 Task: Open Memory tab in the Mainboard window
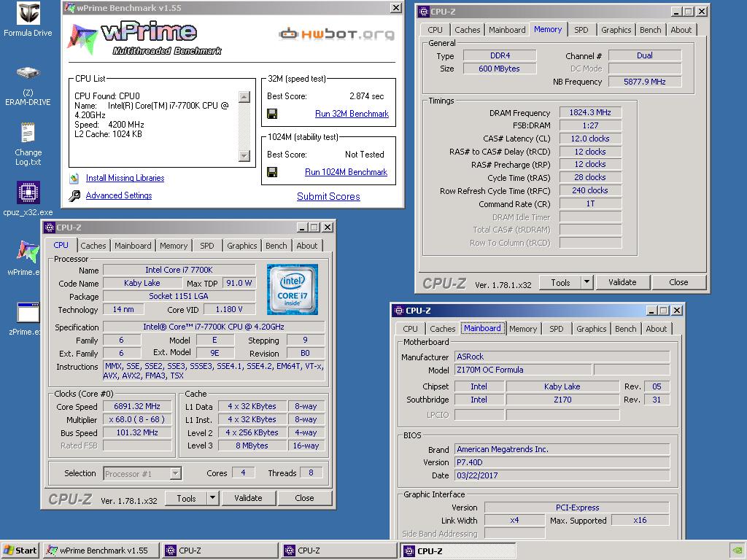[x=522, y=329]
